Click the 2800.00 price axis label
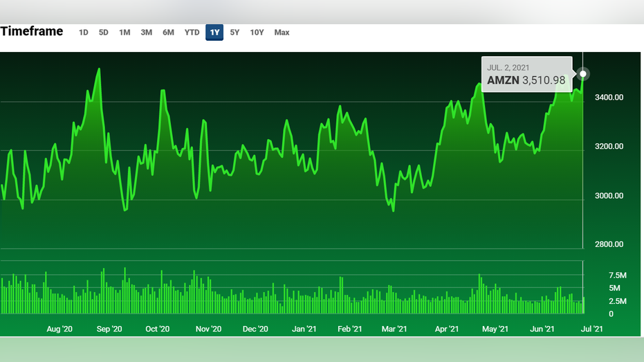 coord(609,244)
